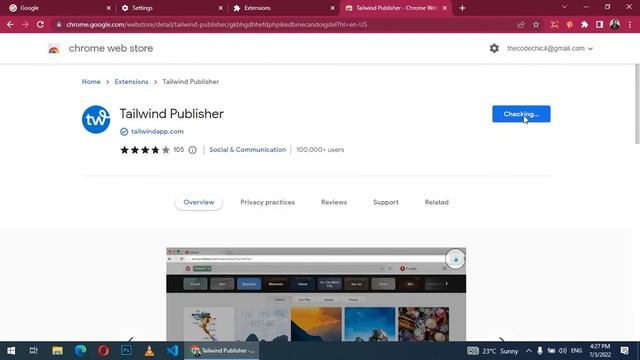This screenshot has width=640, height=360.
Task: Open the clock showing 4:27 PM
Action: (600, 351)
